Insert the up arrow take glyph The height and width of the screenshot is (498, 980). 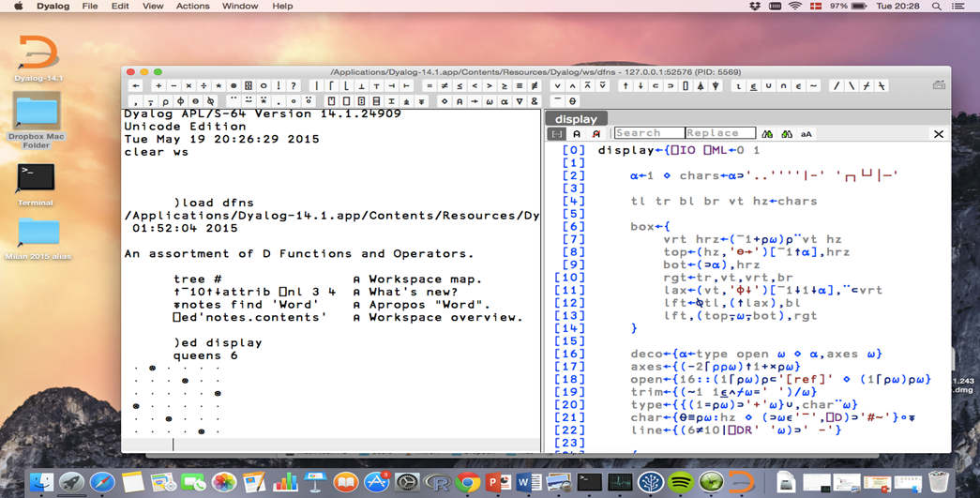click(626, 85)
